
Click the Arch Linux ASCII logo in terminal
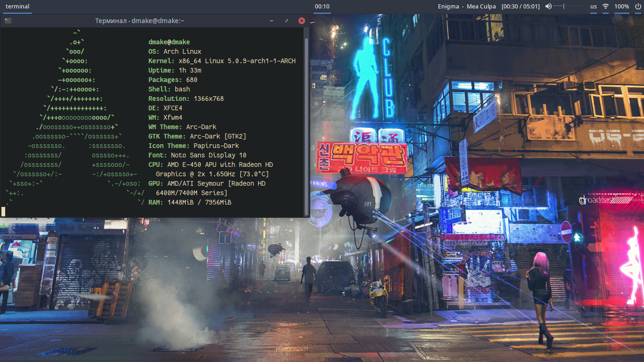(x=74, y=117)
